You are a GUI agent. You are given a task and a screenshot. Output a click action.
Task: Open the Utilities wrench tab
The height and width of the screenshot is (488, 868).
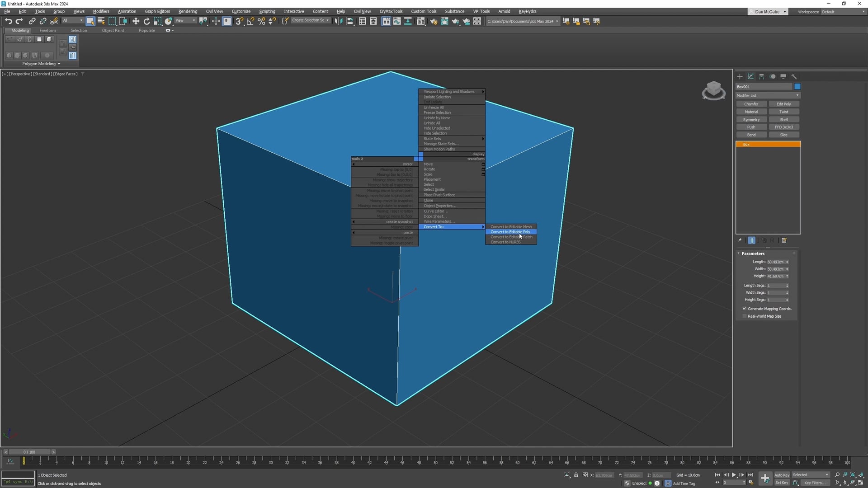[x=794, y=76]
